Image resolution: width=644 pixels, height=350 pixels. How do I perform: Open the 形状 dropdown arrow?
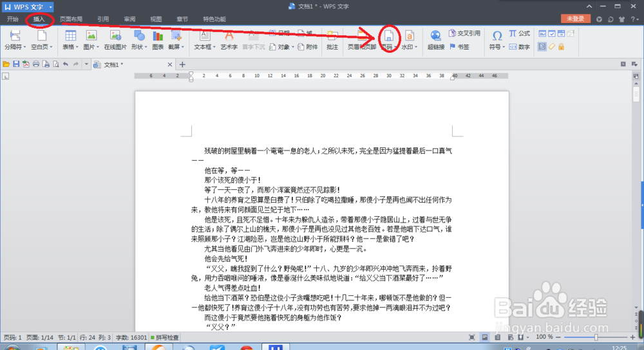pos(146,47)
